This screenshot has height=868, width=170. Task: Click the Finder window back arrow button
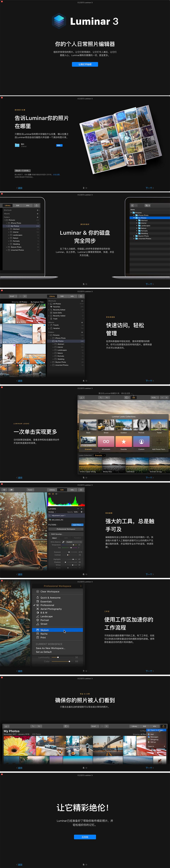pyautogui.click(x=132, y=205)
